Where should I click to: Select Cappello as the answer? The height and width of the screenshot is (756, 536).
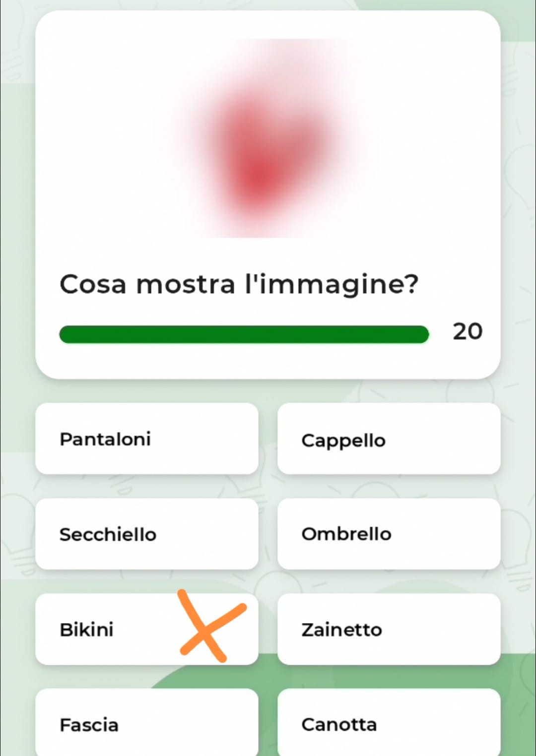tap(389, 439)
